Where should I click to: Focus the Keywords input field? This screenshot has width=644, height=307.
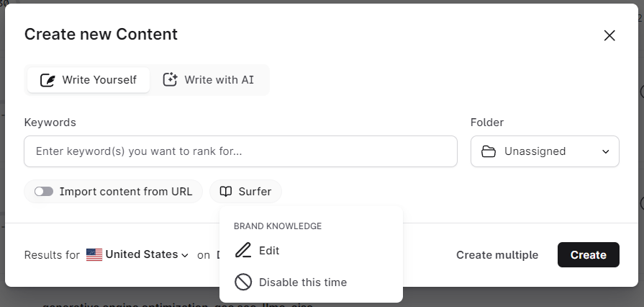click(240, 151)
